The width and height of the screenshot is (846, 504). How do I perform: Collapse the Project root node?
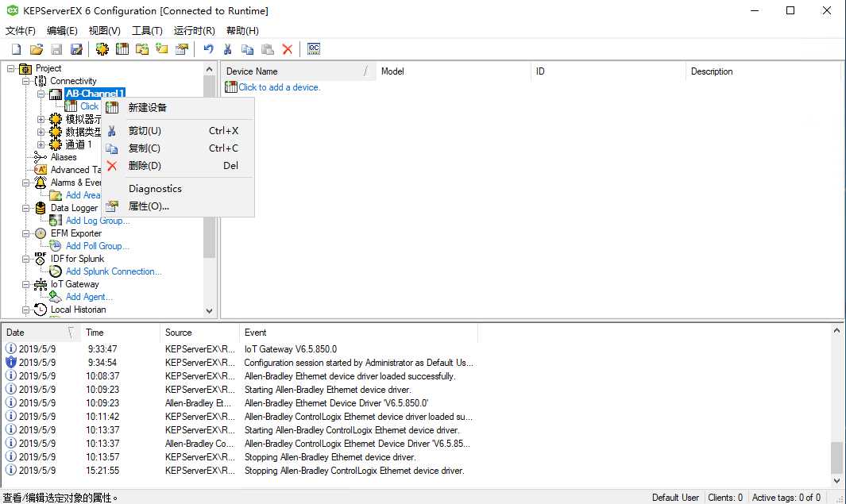(10, 68)
